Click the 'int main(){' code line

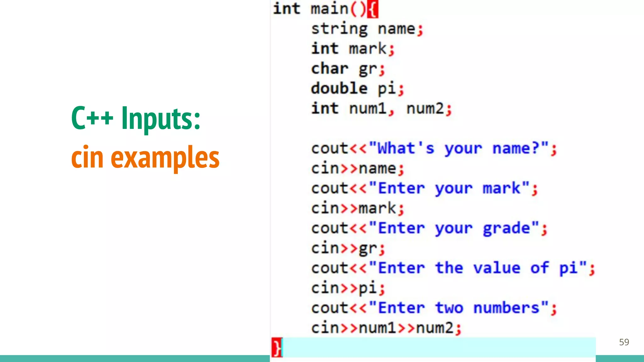[x=325, y=9]
